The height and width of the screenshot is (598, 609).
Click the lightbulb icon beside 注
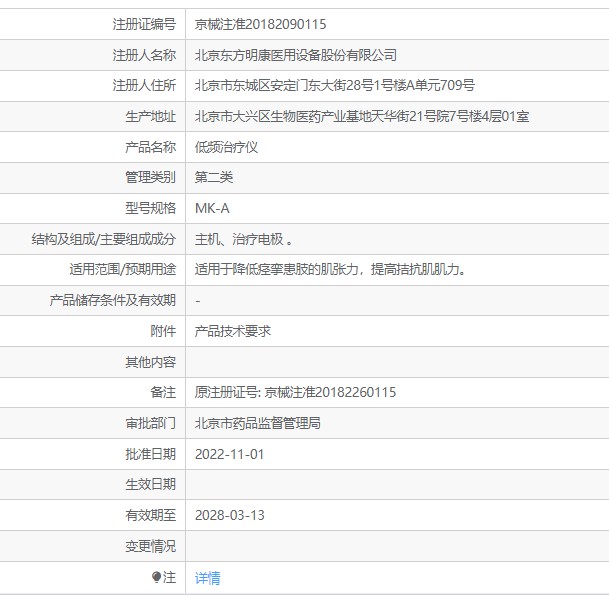click(x=156, y=577)
